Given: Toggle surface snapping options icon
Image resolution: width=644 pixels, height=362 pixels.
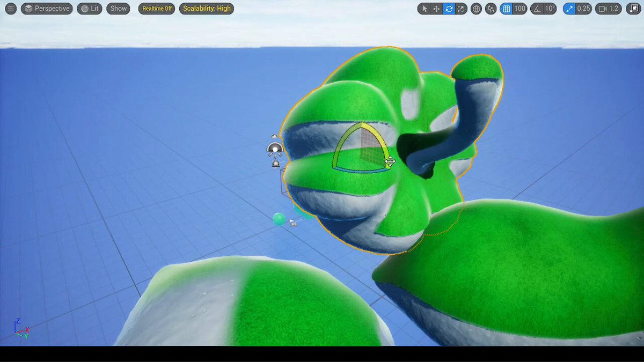Looking at the screenshot, I should [x=491, y=9].
